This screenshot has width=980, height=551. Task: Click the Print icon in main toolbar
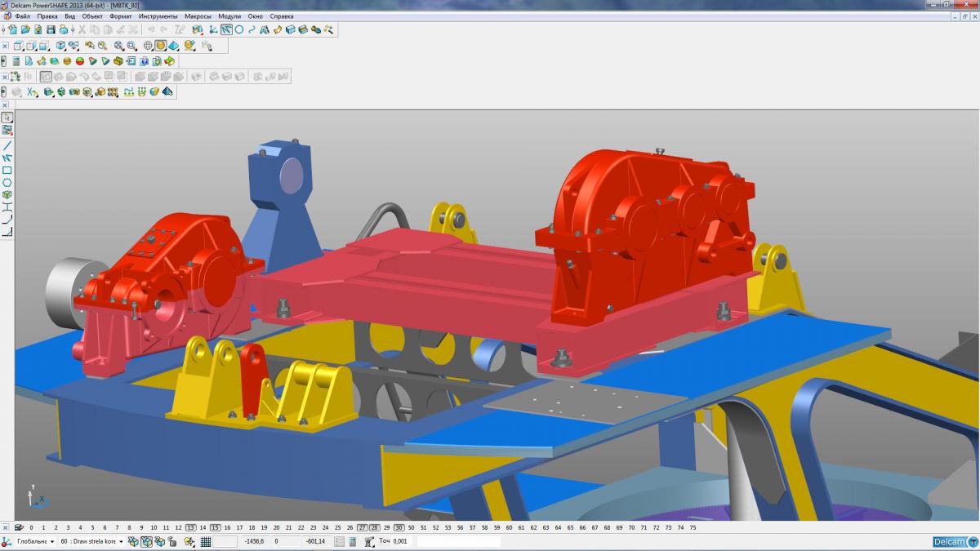point(64,29)
